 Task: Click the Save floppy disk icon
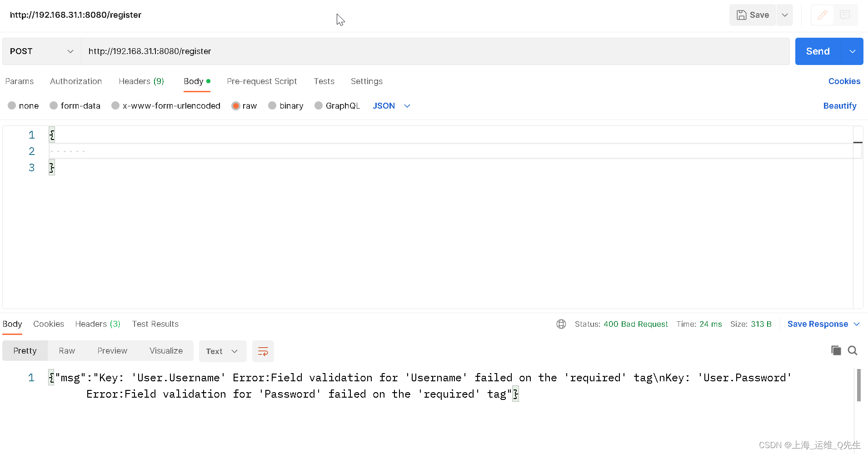[741, 15]
